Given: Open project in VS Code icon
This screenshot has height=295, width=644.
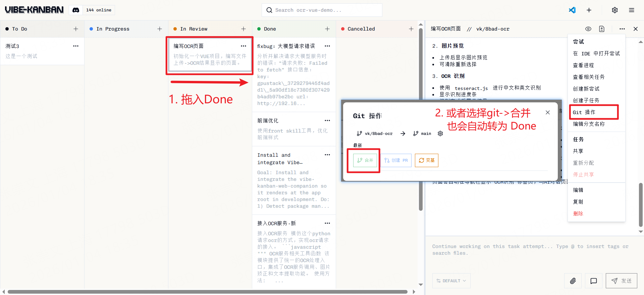Looking at the screenshot, I should (572, 10).
